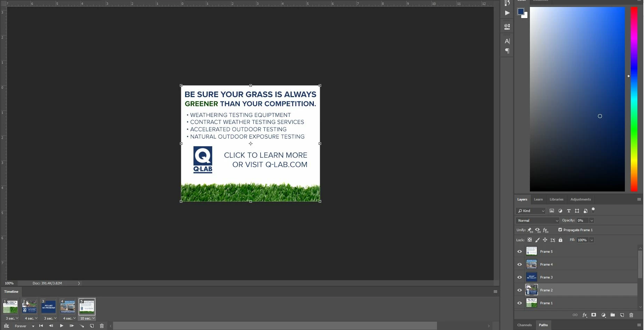Click Unify layer visibility icon
This screenshot has width=644, height=330.
point(538,230)
